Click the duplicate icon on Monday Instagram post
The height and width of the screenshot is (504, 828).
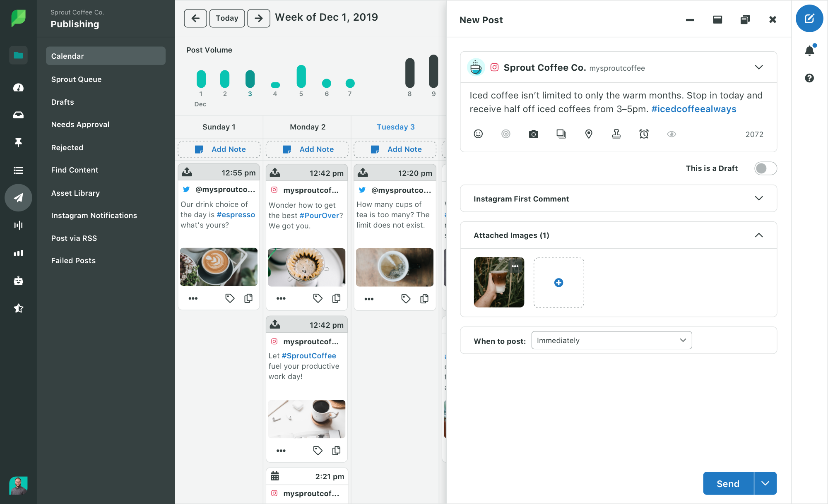[337, 298]
